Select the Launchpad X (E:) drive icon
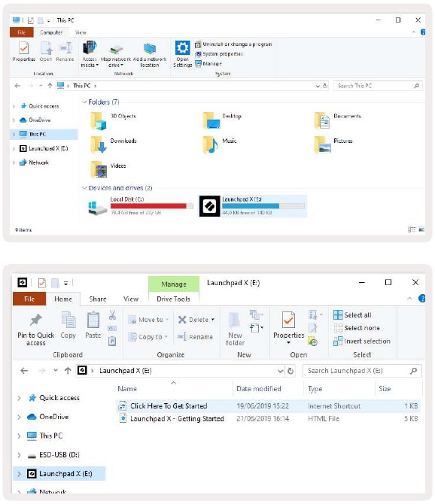 tap(210, 206)
